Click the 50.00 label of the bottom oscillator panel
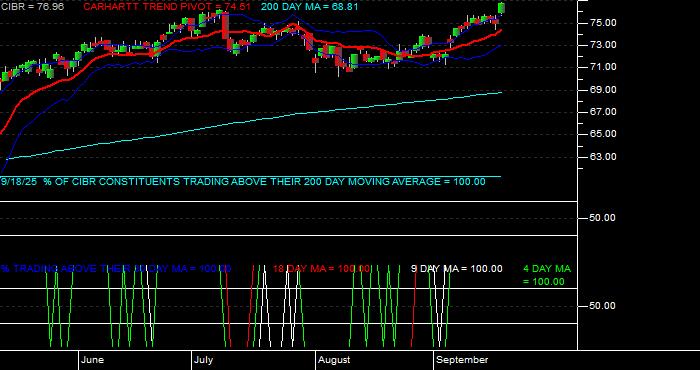The height and width of the screenshot is (370, 700). [x=604, y=306]
